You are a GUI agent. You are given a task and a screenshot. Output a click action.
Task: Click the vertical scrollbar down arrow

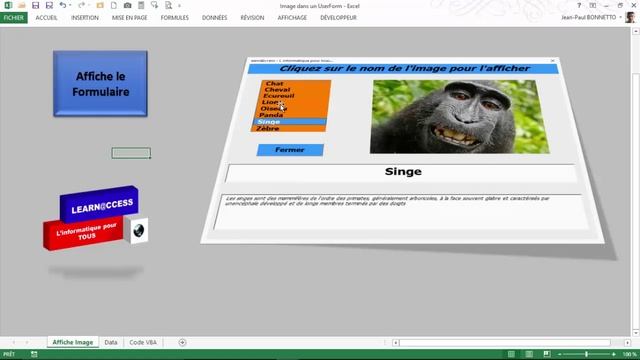point(636,333)
